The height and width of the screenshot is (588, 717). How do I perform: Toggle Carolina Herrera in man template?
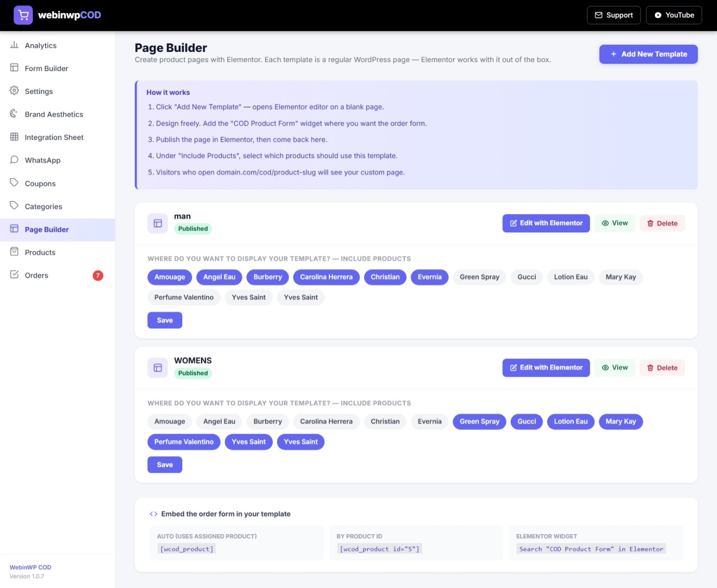pos(326,277)
